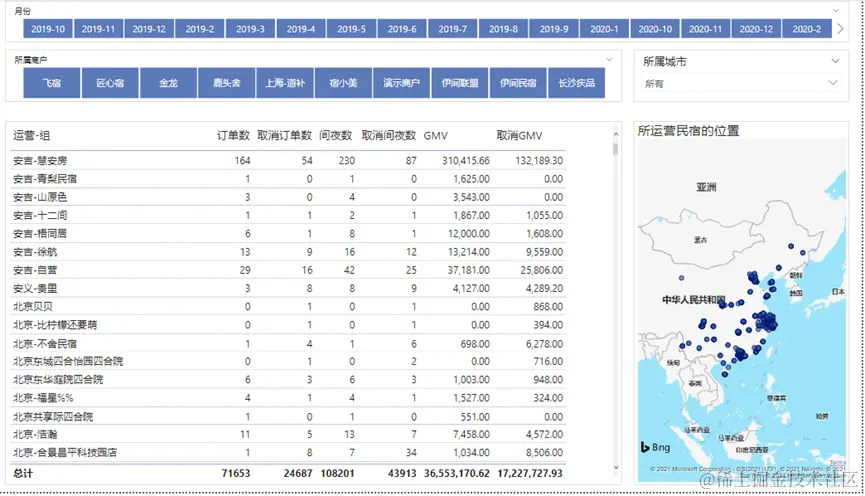This screenshot has width=865, height=496.
Task: Filter by merchant 伊间联盟
Action: (460, 83)
